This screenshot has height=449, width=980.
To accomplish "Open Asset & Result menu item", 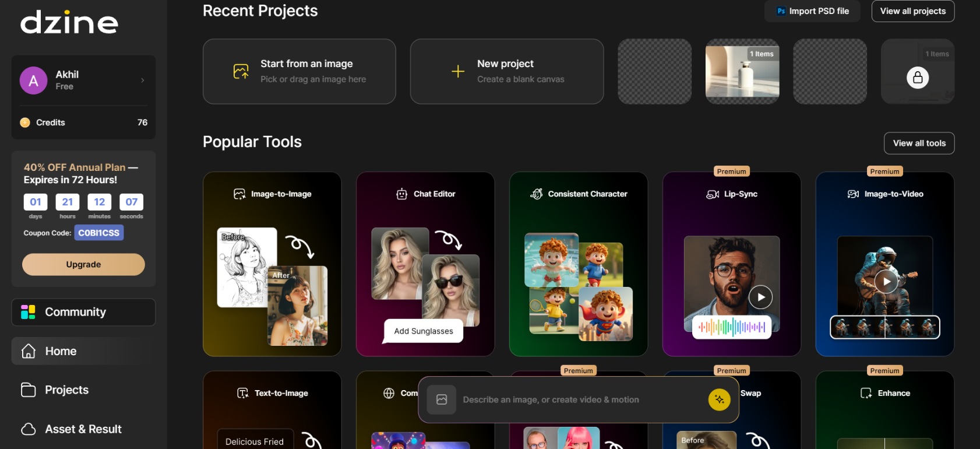I will [x=83, y=429].
